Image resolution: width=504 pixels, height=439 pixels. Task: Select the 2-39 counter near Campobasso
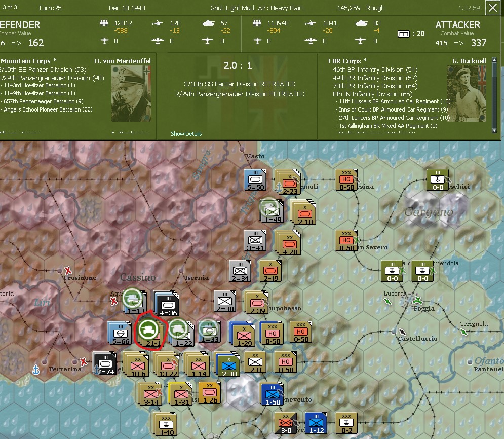point(256,302)
